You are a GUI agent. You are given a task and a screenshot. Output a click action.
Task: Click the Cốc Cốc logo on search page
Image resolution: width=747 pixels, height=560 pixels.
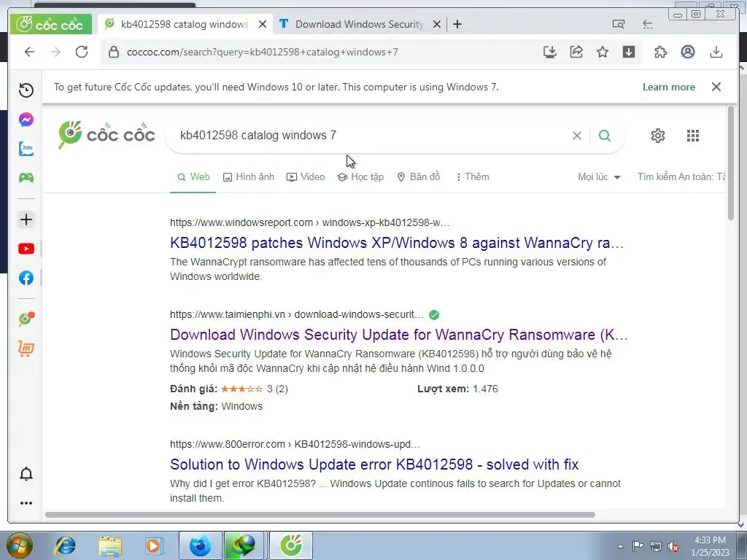point(107,135)
